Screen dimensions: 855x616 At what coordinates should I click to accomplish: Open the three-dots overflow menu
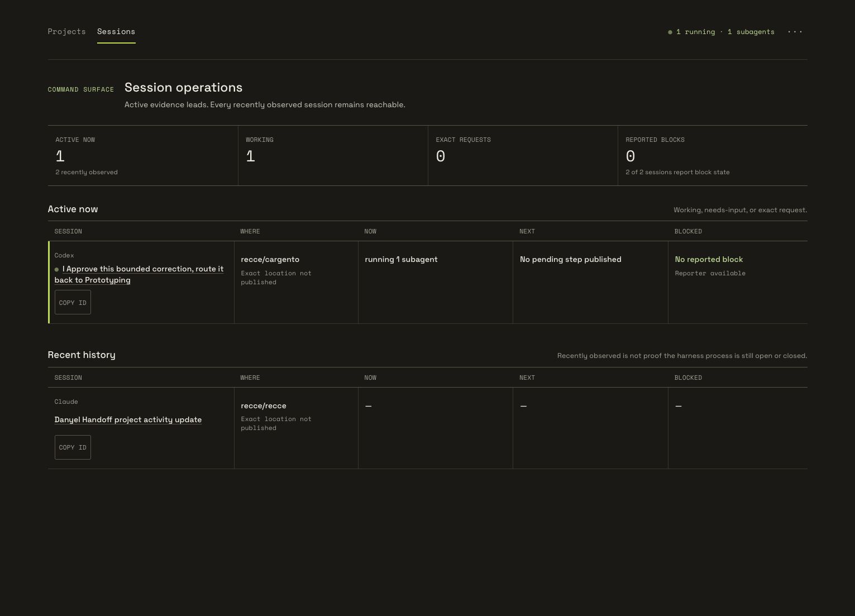(x=795, y=32)
